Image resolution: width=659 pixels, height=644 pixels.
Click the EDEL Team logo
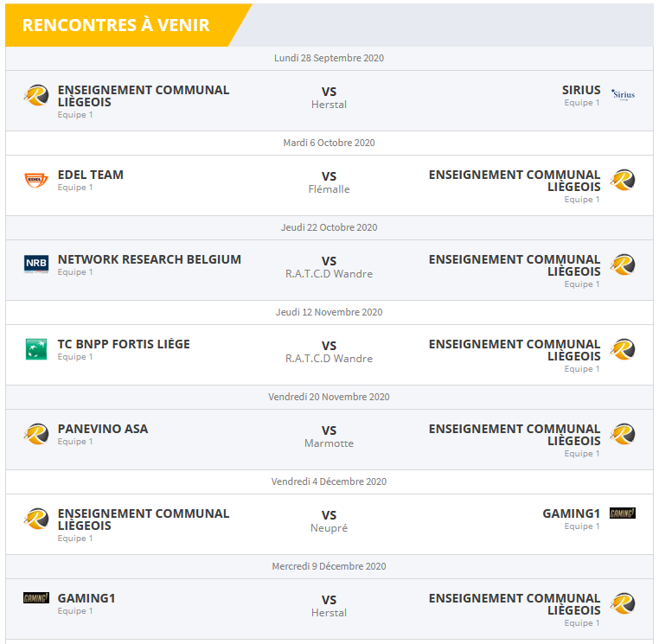(x=36, y=180)
